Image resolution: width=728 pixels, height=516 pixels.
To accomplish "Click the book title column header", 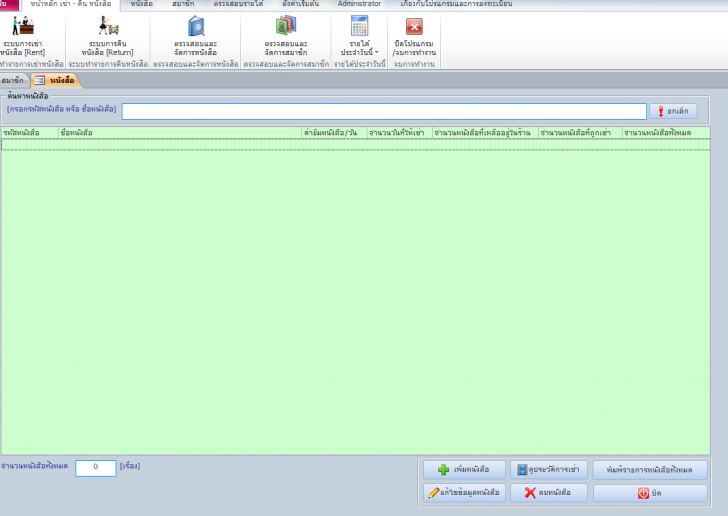I will pyautogui.click(x=180, y=133).
